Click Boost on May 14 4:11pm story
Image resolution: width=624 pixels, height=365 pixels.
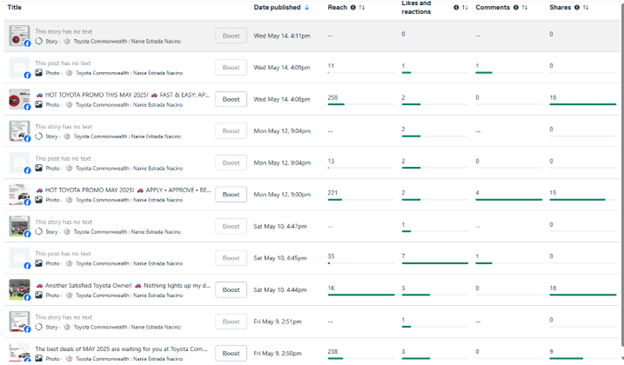(x=231, y=36)
